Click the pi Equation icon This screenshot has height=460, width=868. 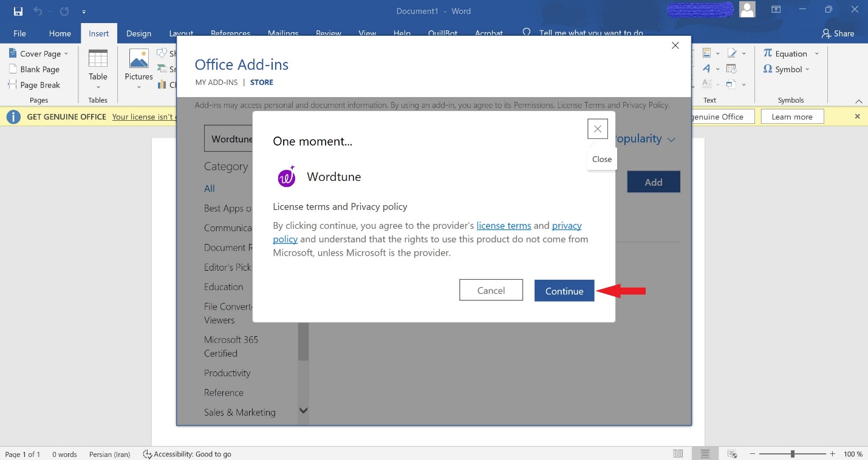768,53
